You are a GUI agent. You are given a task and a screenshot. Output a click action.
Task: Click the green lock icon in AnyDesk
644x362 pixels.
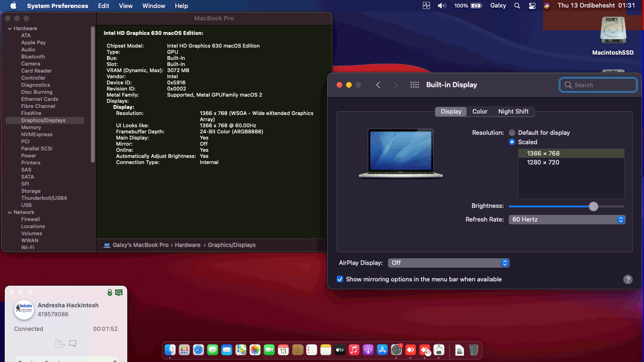(x=110, y=293)
